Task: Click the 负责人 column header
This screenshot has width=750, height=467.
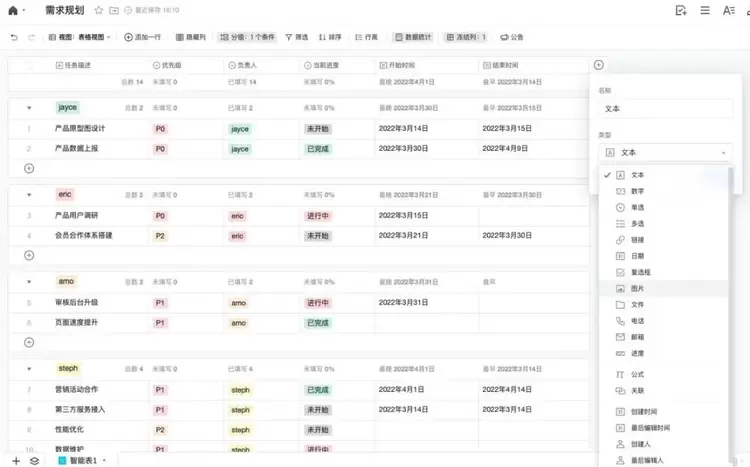Action: tap(243, 65)
